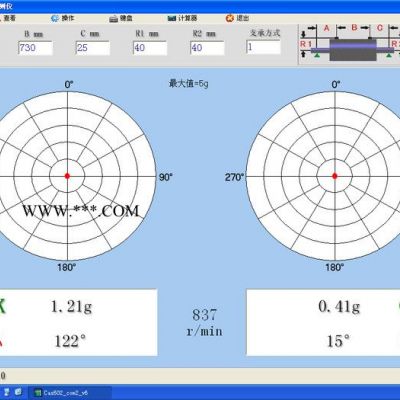
Task: Click the red center dot of left polar chart
Action: click(67, 176)
